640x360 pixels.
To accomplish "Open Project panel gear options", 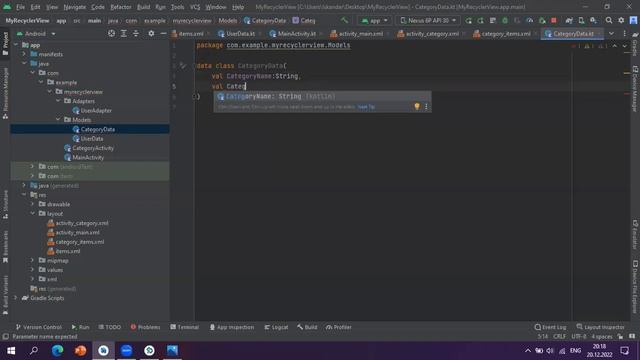I will pos(151,33).
